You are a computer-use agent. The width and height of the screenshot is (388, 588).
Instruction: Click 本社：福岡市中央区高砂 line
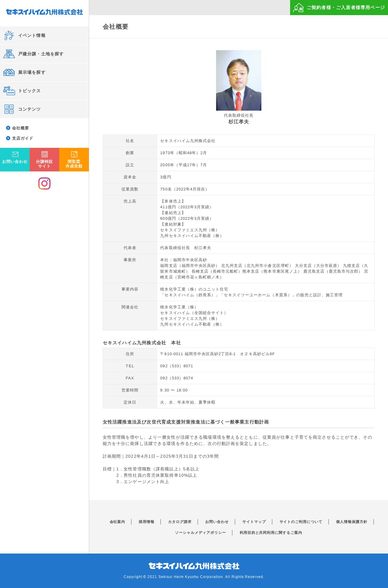click(x=183, y=260)
